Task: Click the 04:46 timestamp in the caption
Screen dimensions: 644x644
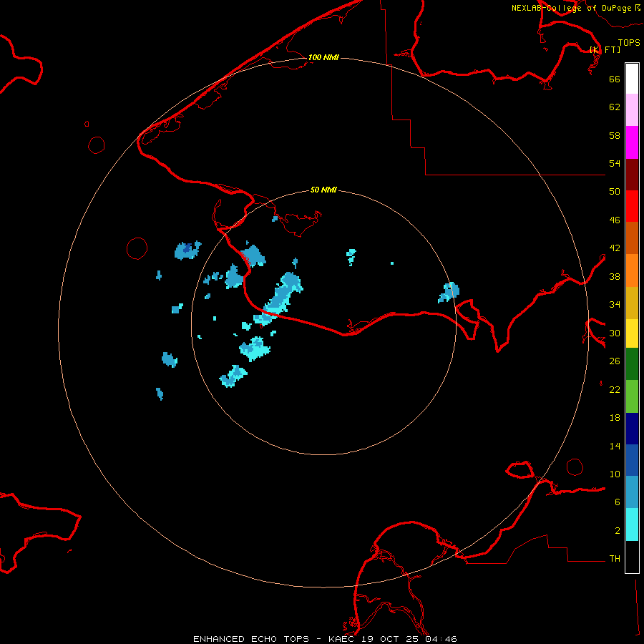Action: (441, 639)
